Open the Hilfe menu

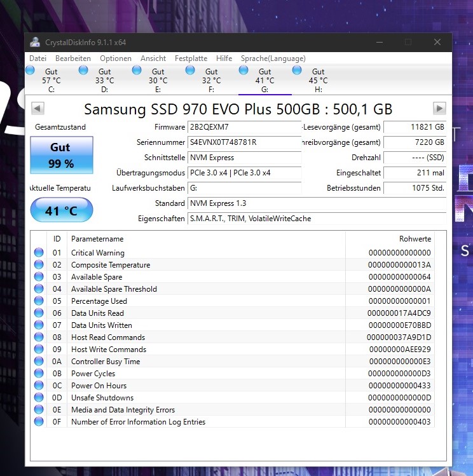pyautogui.click(x=224, y=58)
